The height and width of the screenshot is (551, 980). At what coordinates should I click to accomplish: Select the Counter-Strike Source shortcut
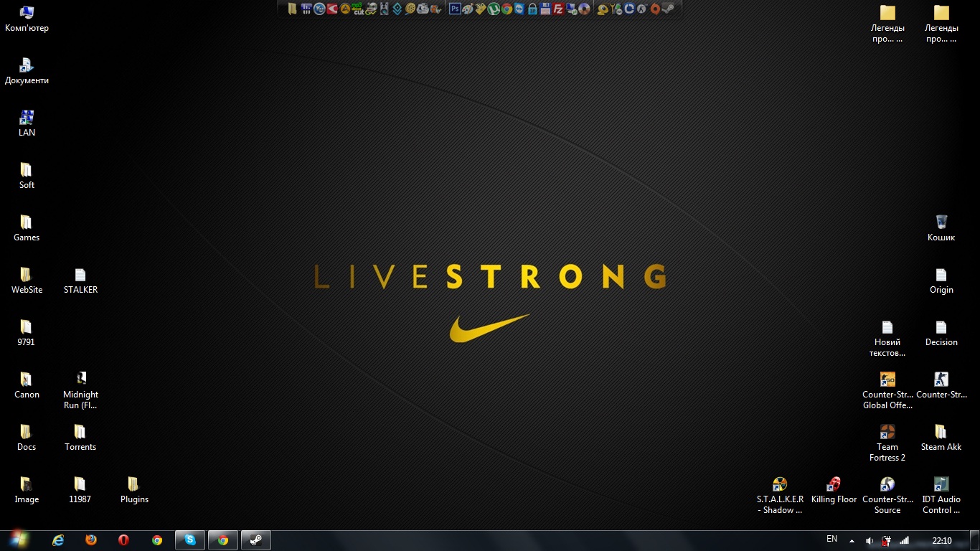887,495
